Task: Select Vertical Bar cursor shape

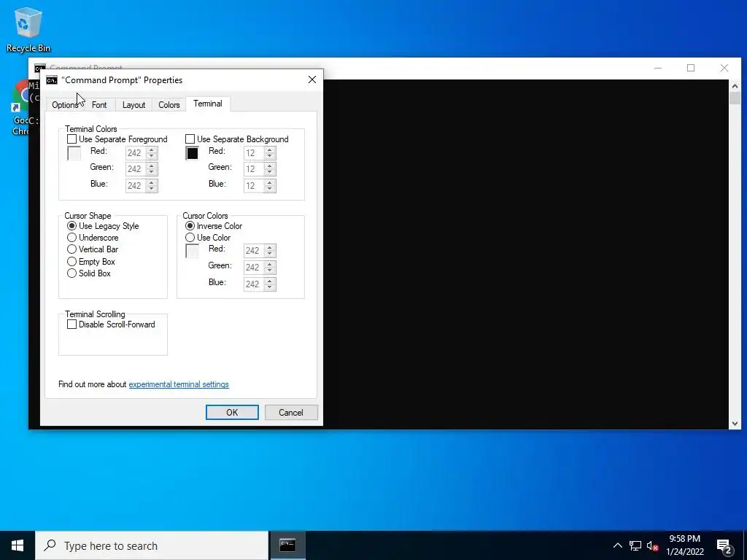Action: coord(72,249)
